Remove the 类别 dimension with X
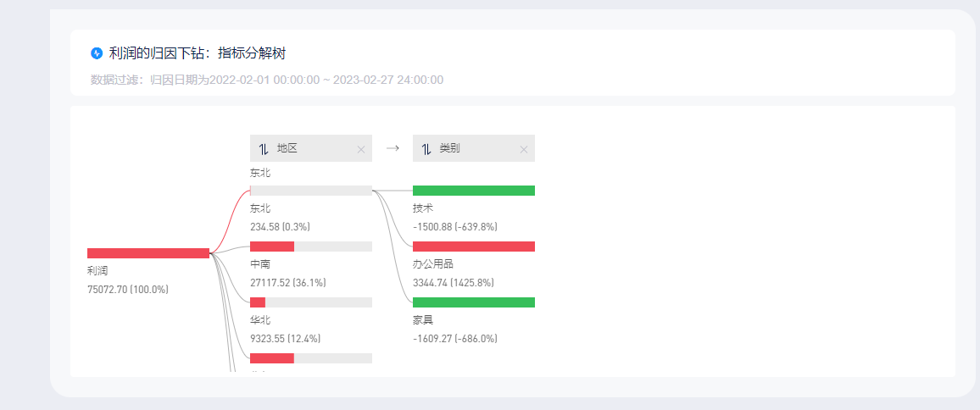 tap(523, 150)
